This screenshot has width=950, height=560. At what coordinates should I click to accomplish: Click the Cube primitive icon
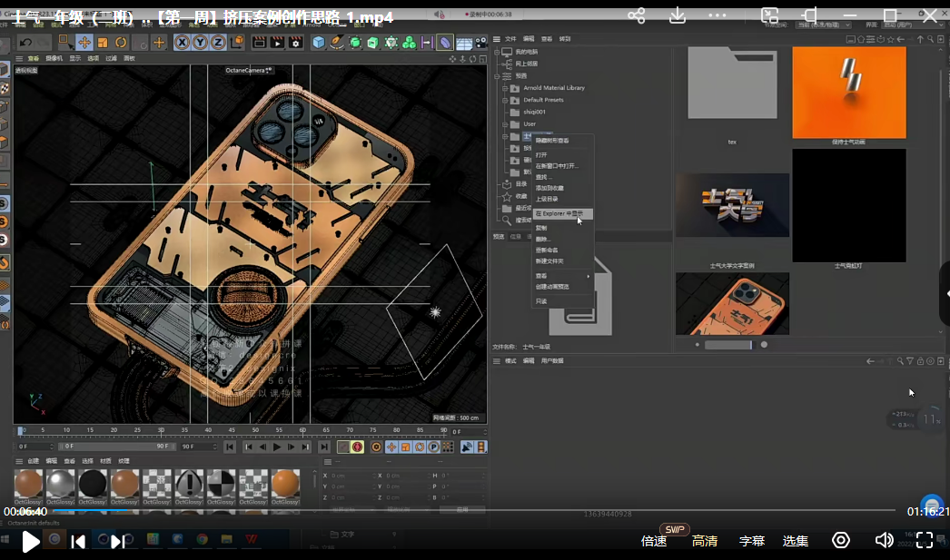pyautogui.click(x=319, y=43)
